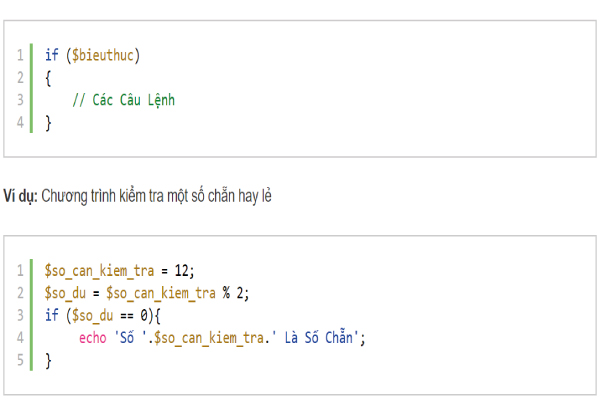
Task: Click line number 1 in the second code block
Action: [x=19, y=271]
